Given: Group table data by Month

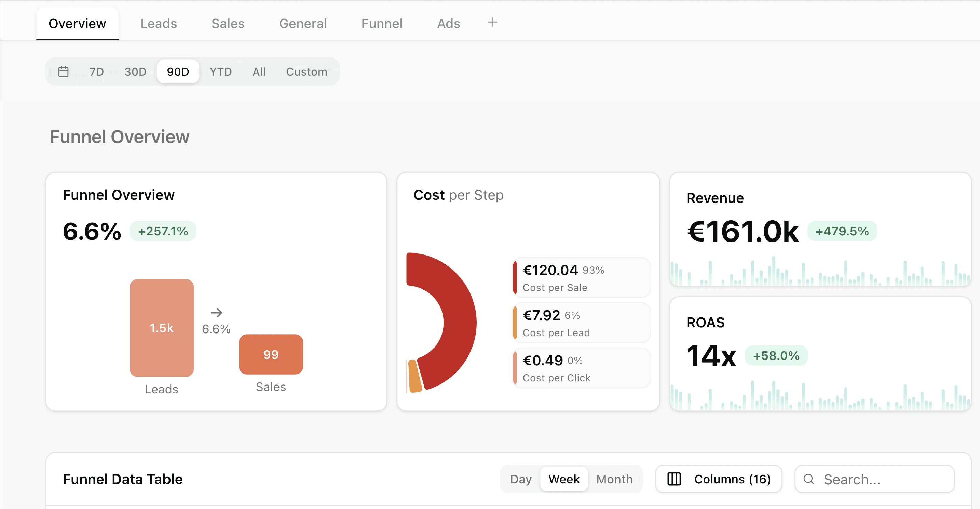Looking at the screenshot, I should point(614,479).
